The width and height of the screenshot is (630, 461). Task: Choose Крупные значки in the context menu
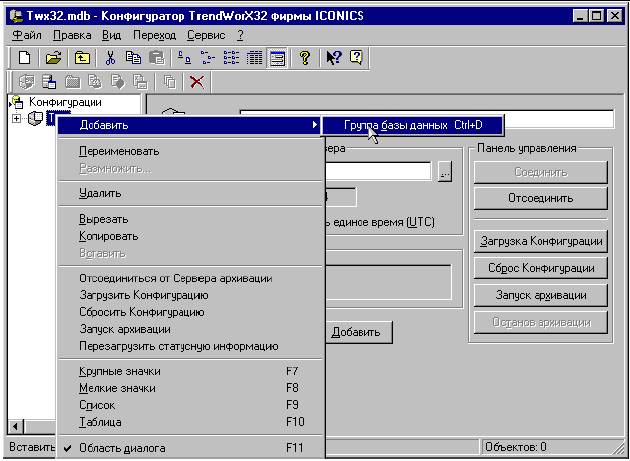(x=190, y=371)
